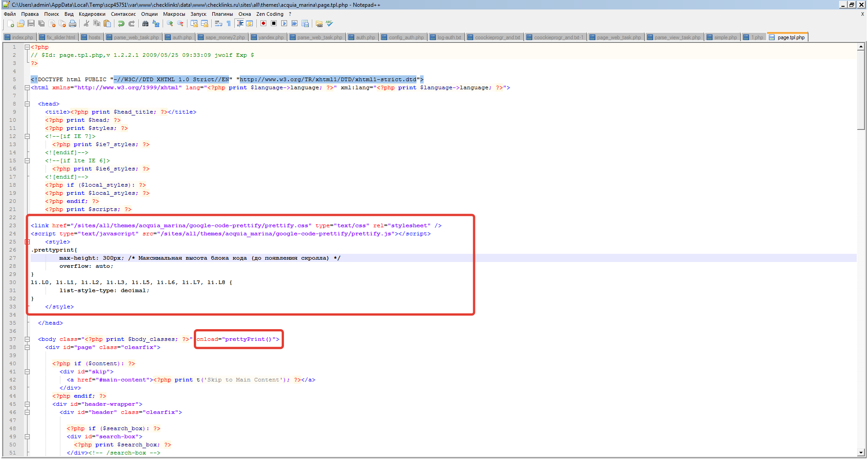Click line number 27 in margin

(x=13, y=258)
